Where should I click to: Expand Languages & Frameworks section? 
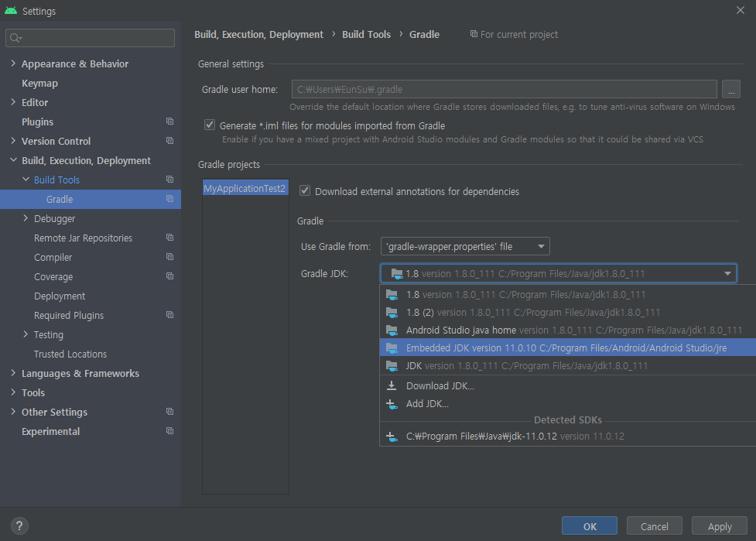click(13, 373)
